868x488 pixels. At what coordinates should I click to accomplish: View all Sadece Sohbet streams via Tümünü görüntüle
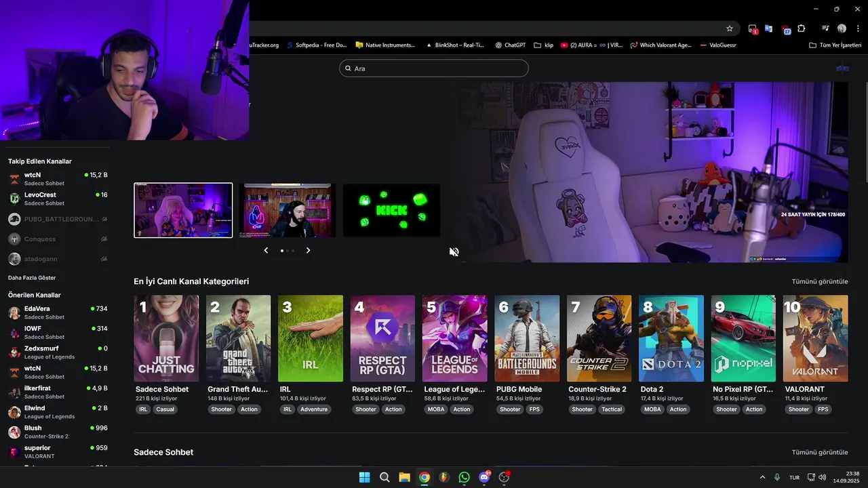click(819, 452)
